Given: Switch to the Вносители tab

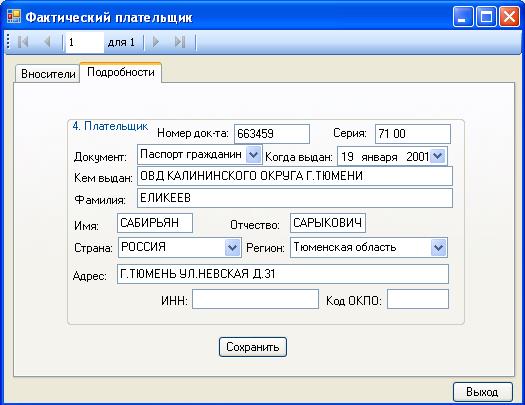Looking at the screenshot, I should click(48, 74).
